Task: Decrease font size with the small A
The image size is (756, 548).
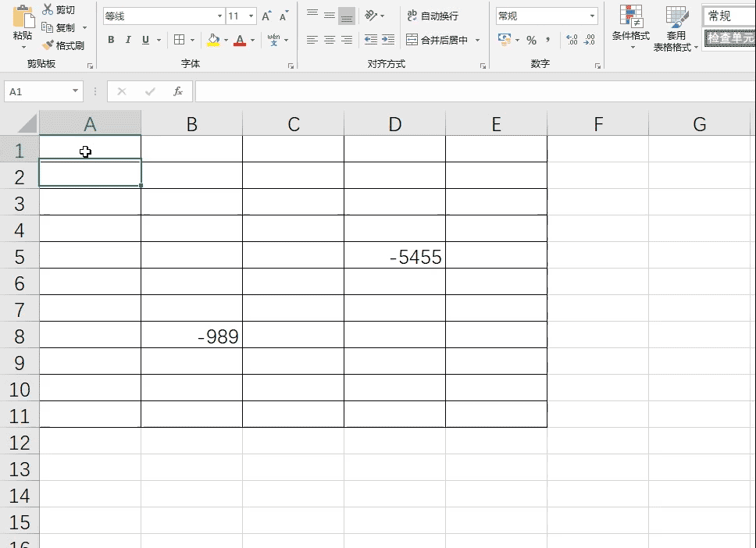Action: (284, 16)
